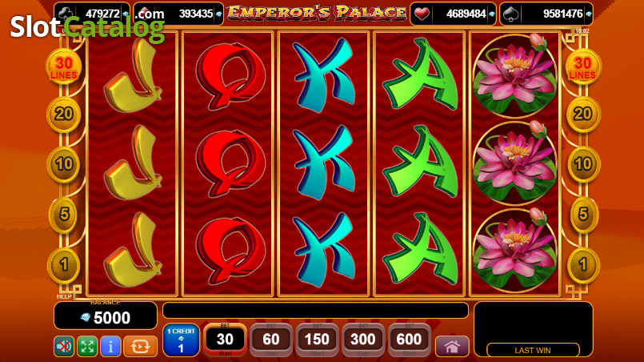Click the top lotus flower symbol
This screenshot has width=644, height=362.
pos(515,76)
